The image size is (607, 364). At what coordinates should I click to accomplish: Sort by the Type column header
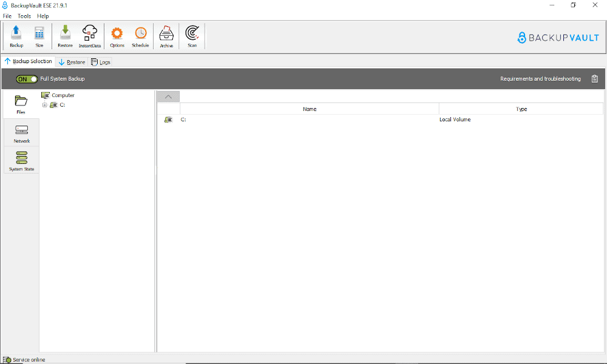(521, 109)
